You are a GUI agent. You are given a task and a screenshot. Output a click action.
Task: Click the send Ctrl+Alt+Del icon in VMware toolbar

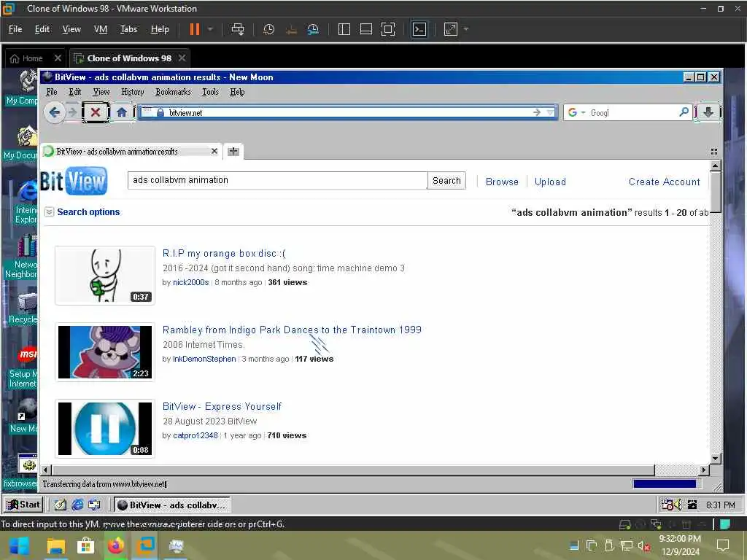click(237, 29)
